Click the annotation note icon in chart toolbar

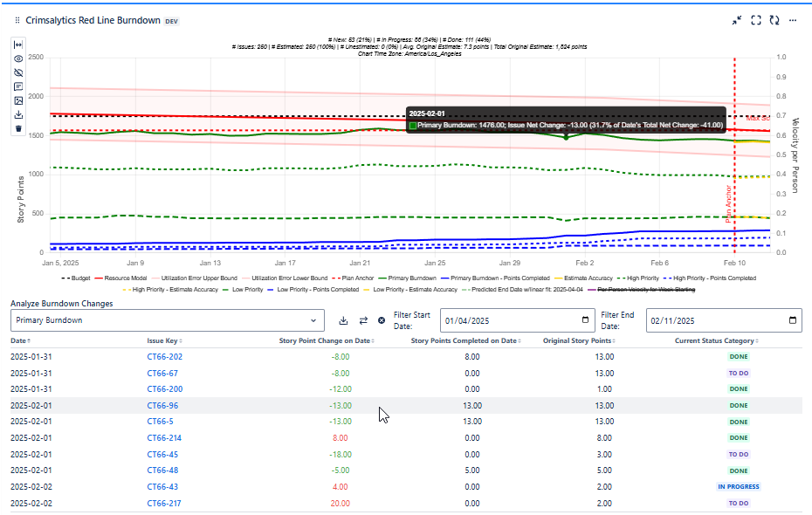(x=18, y=86)
